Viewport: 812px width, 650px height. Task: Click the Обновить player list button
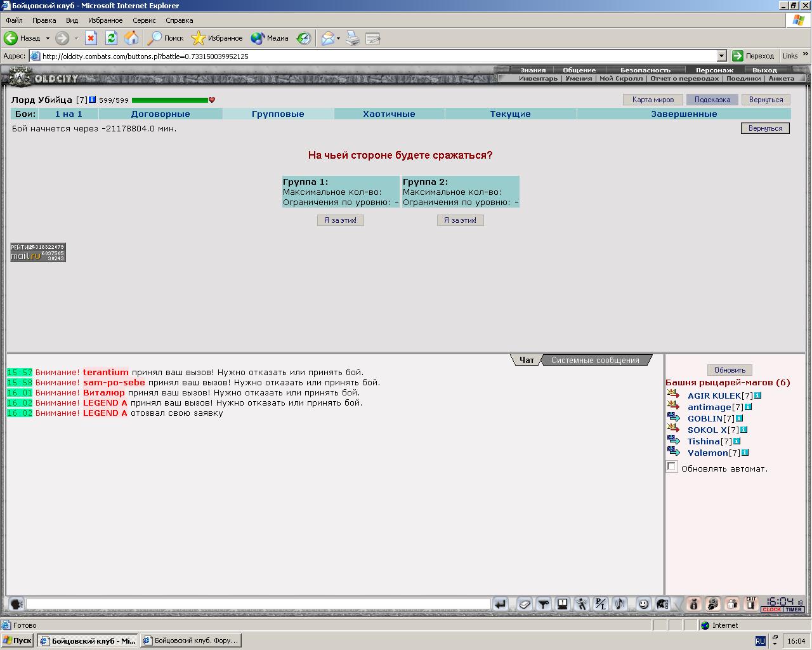(x=730, y=370)
